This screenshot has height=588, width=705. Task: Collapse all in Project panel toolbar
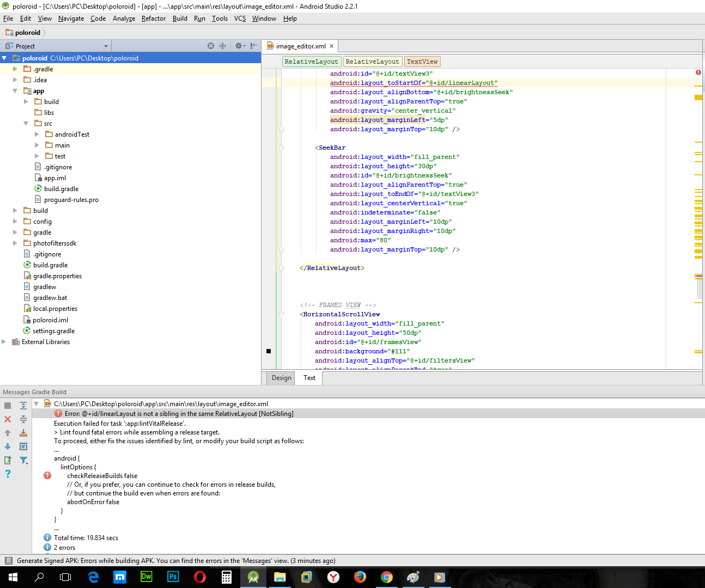222,46
